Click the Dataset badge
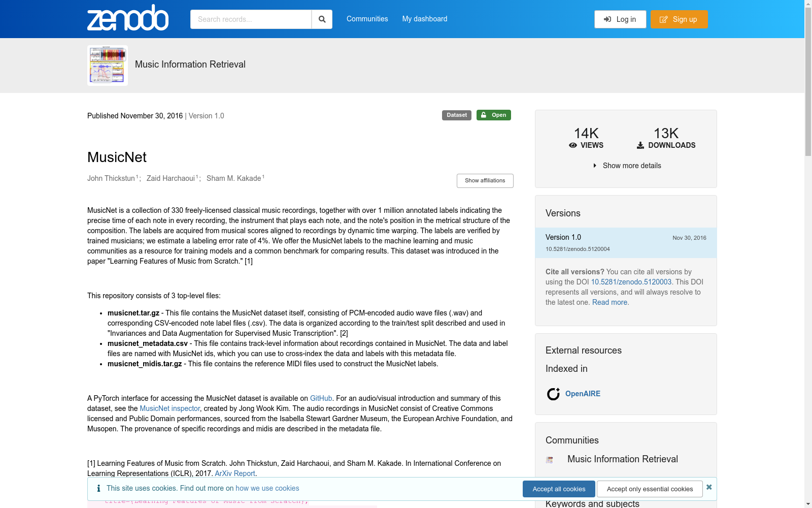Image resolution: width=812 pixels, height=508 pixels. coord(457,115)
